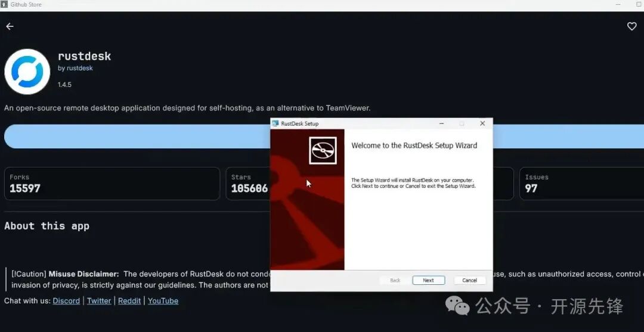This screenshot has width=644, height=332.
Task: Click the app description mentioning TeamViewer
Action: pyautogui.click(x=187, y=108)
